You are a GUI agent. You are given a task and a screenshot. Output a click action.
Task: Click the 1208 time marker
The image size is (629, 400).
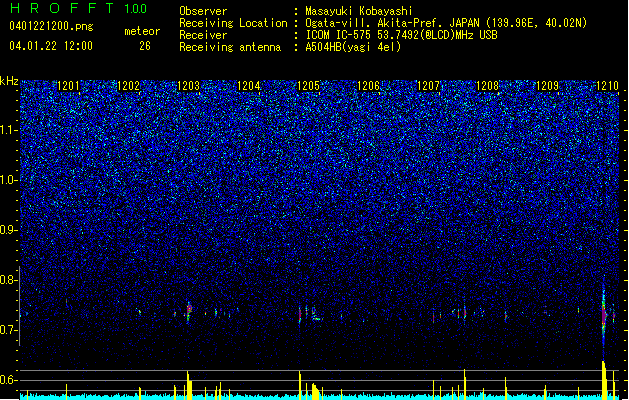coord(487,86)
